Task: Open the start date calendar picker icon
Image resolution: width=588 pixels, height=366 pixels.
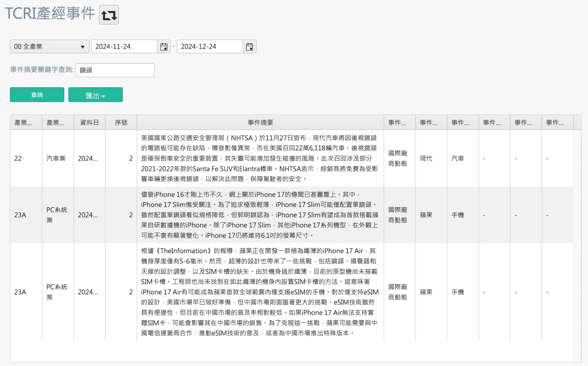Action: coord(164,47)
